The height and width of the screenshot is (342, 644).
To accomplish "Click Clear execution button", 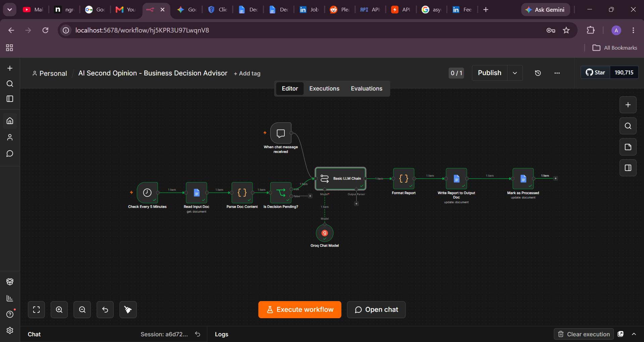I will [584, 334].
